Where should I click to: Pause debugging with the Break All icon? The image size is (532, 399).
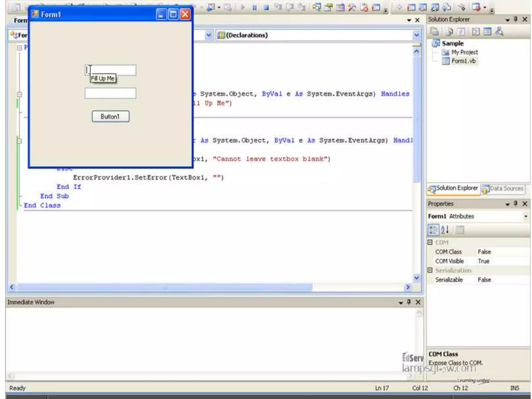click(x=255, y=7)
